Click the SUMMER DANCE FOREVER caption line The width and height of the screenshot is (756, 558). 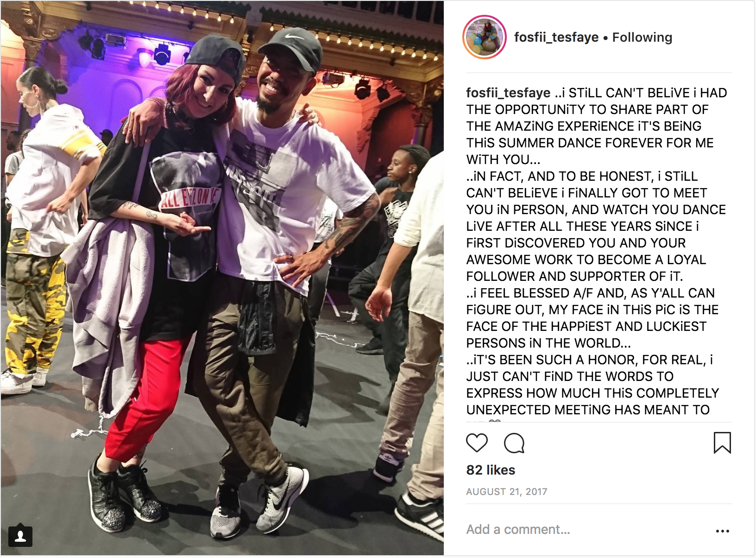[590, 143]
